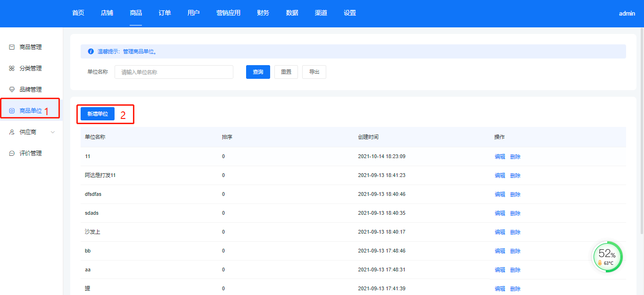
Task: Click the 52% temperature monitor widget
Action: click(x=607, y=257)
